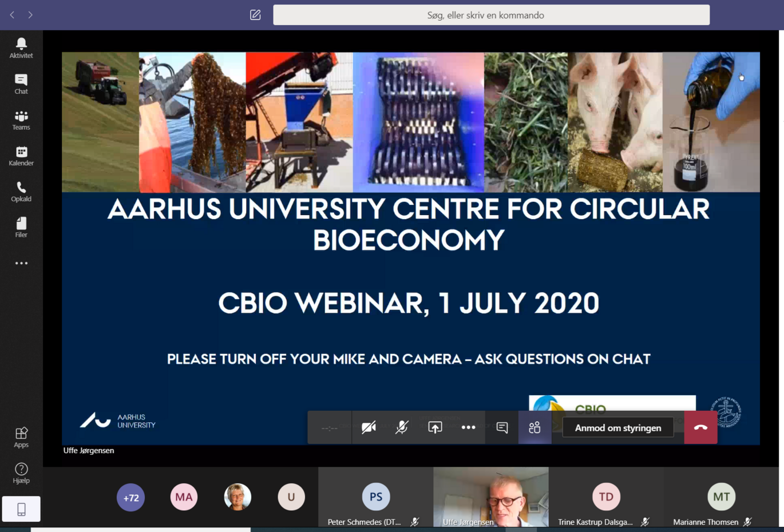Show more apps via sidebar ellipsis
The height and width of the screenshot is (532, 784).
21,263
